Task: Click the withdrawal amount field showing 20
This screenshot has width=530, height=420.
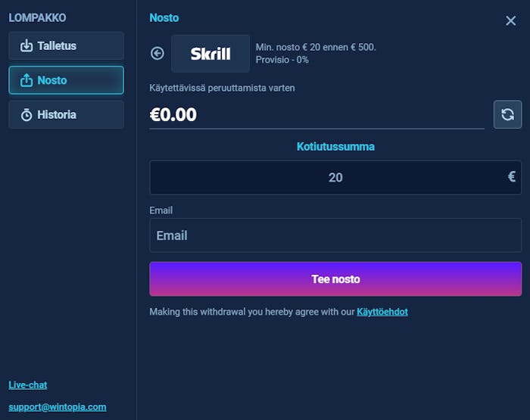Action: [335, 178]
